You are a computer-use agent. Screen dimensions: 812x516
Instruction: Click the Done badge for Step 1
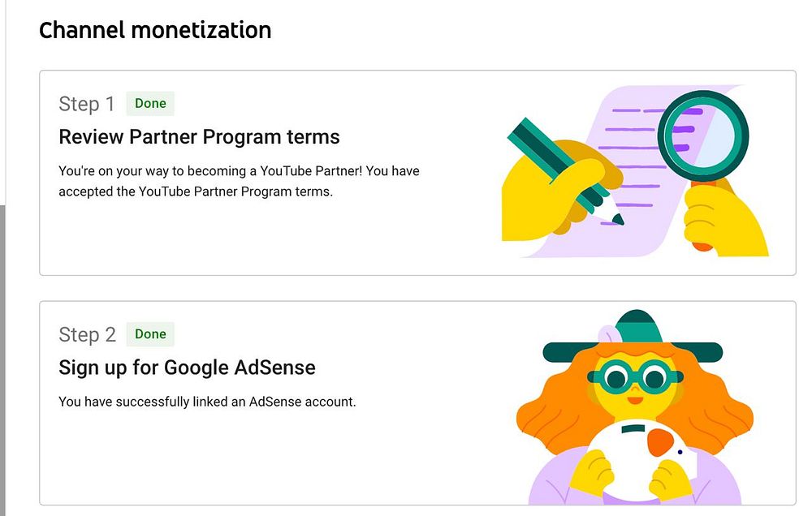pos(150,104)
